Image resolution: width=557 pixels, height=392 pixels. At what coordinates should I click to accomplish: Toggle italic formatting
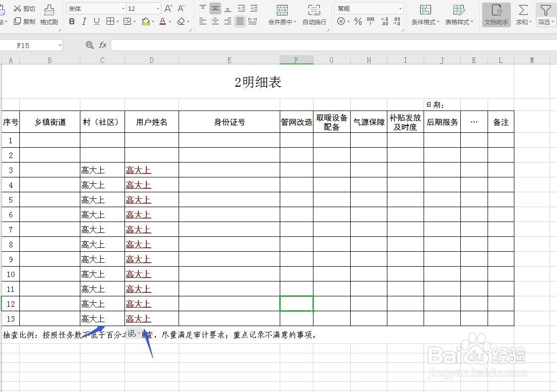click(x=84, y=21)
